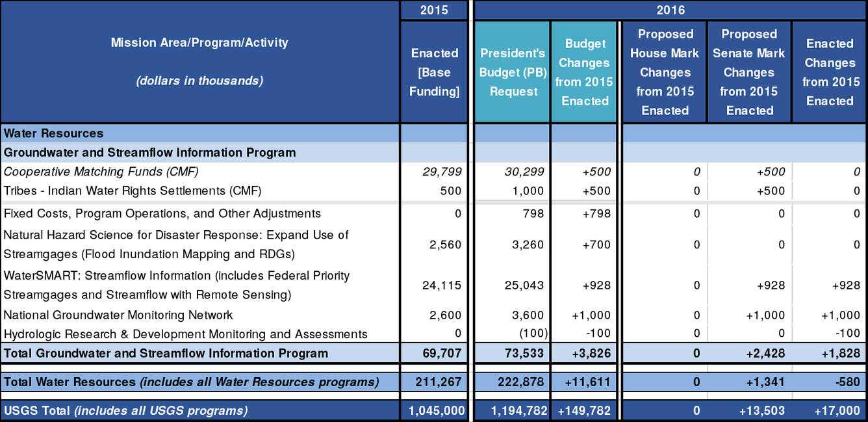Click 'Hydrologic Research & Development Monitoring and Assessments'
The image size is (868, 422).
(x=185, y=334)
